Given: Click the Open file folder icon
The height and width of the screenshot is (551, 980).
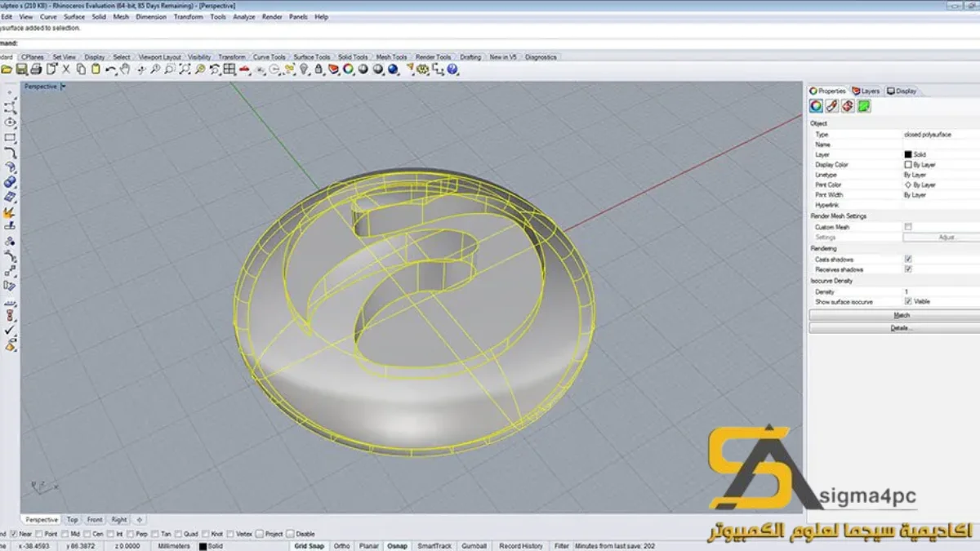Looking at the screenshot, I should (7, 69).
